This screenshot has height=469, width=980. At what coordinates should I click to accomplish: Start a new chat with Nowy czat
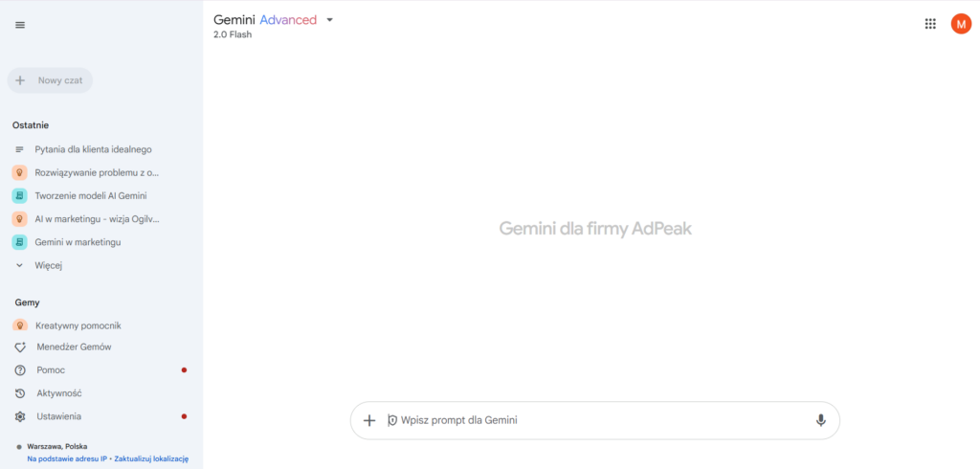50,80
